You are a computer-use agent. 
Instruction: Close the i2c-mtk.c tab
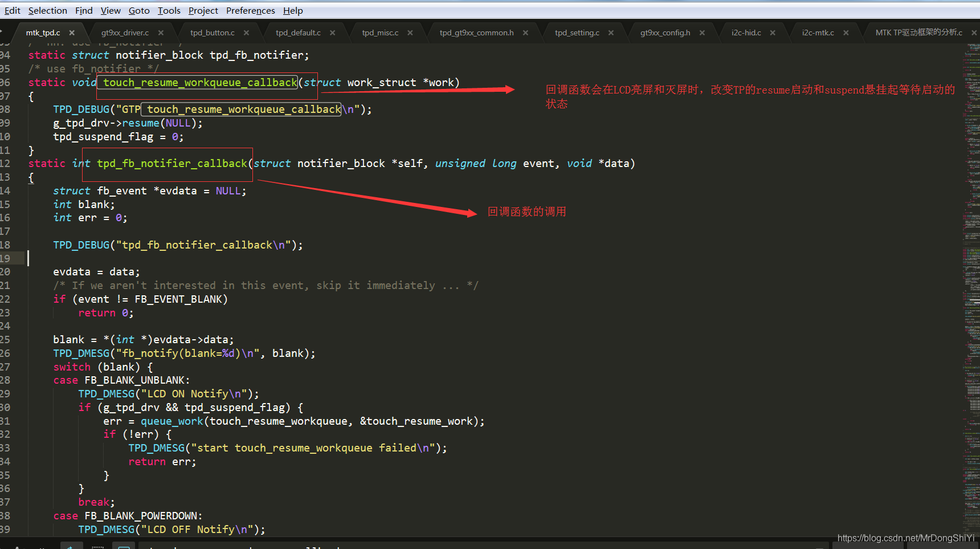846,33
